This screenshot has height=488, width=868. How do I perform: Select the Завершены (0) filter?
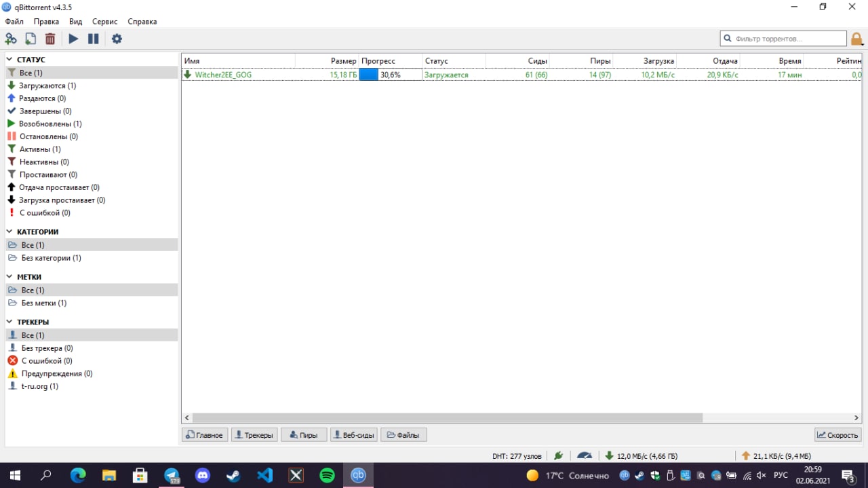(92, 111)
